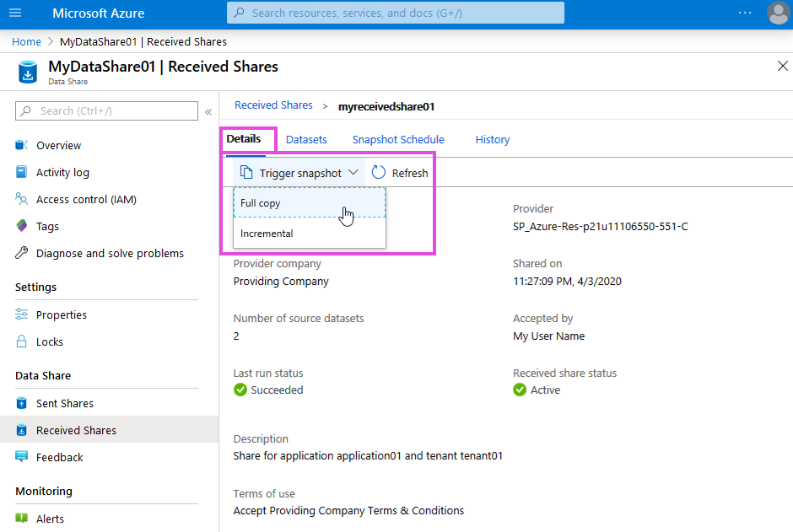Collapse the left sidebar with chevrons
Viewport: 793px width, 532px height.
point(208,111)
